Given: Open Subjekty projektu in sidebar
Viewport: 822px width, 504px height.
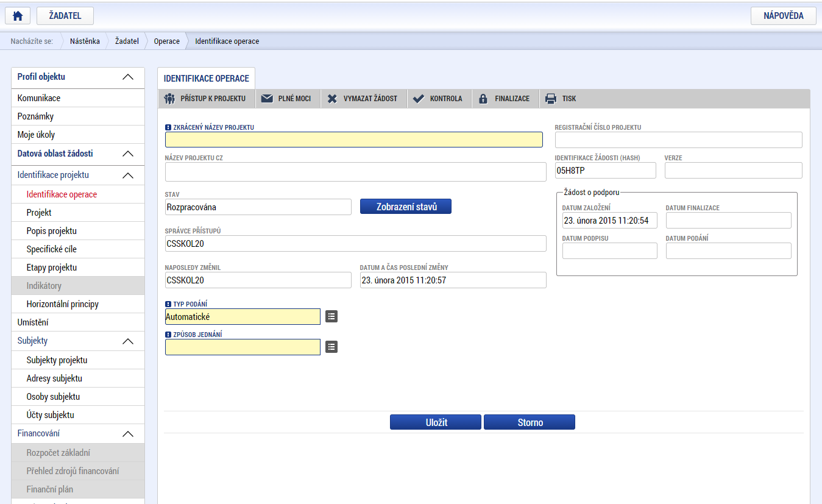Looking at the screenshot, I should click(78, 360).
